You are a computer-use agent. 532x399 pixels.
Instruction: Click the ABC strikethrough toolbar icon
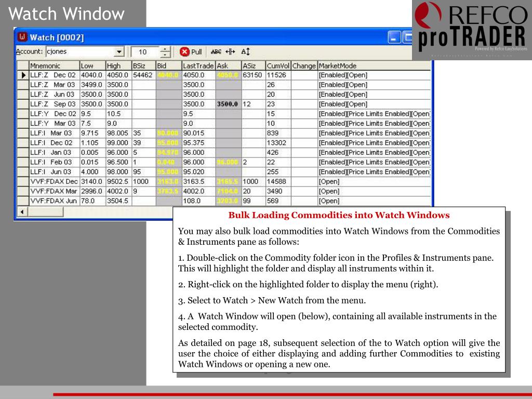click(x=216, y=51)
